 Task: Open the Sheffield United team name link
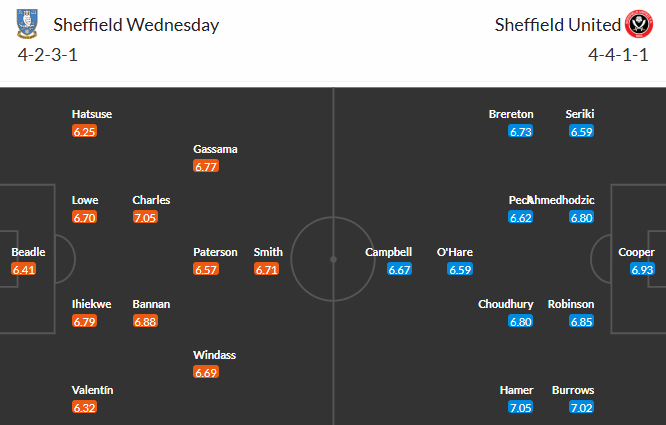555,25
